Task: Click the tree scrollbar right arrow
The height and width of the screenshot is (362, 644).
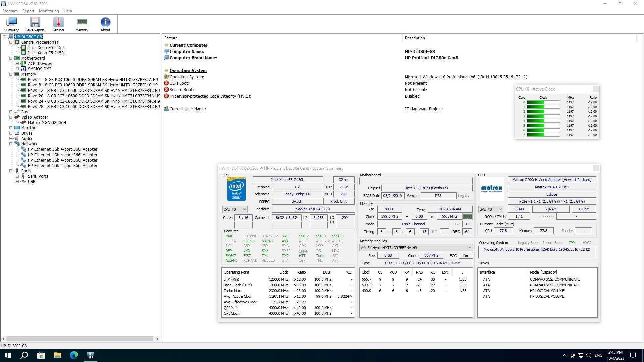Action: point(157,339)
